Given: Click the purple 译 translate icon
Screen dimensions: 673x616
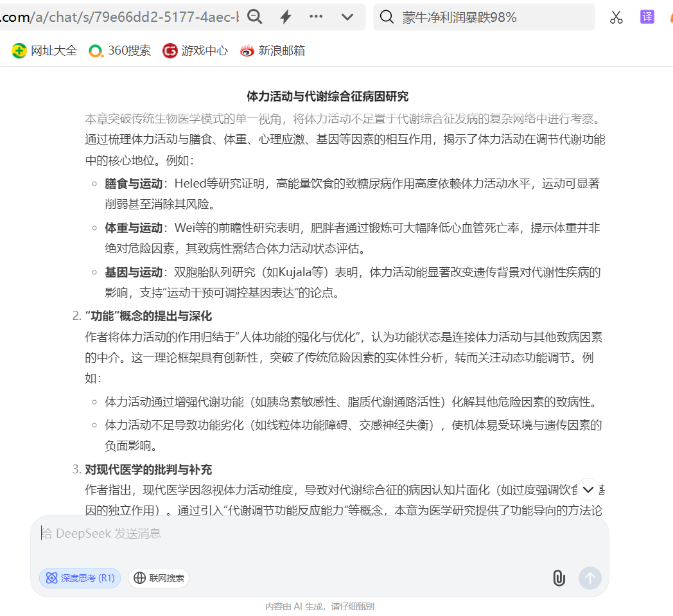Looking at the screenshot, I should coord(647,17).
